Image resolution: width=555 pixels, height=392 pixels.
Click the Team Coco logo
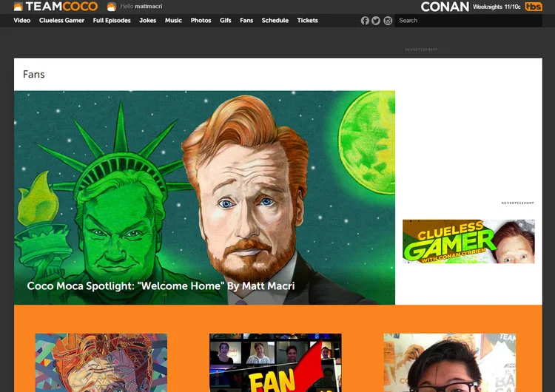(x=55, y=7)
